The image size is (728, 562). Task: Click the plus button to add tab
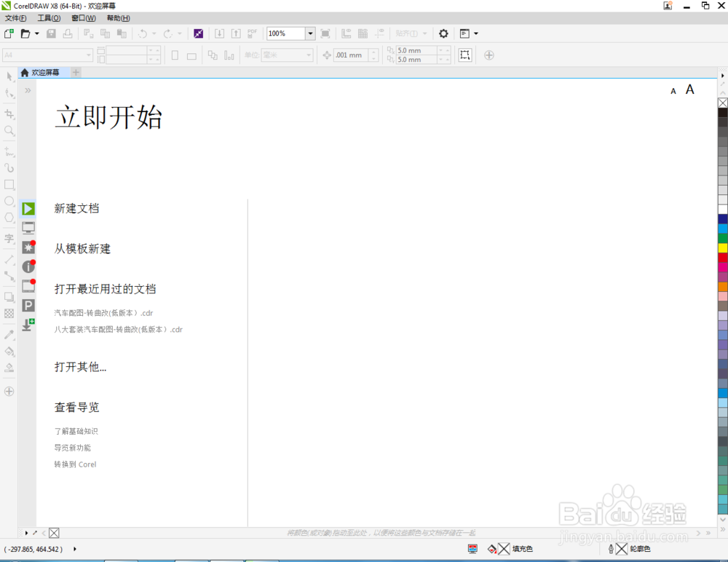point(76,73)
